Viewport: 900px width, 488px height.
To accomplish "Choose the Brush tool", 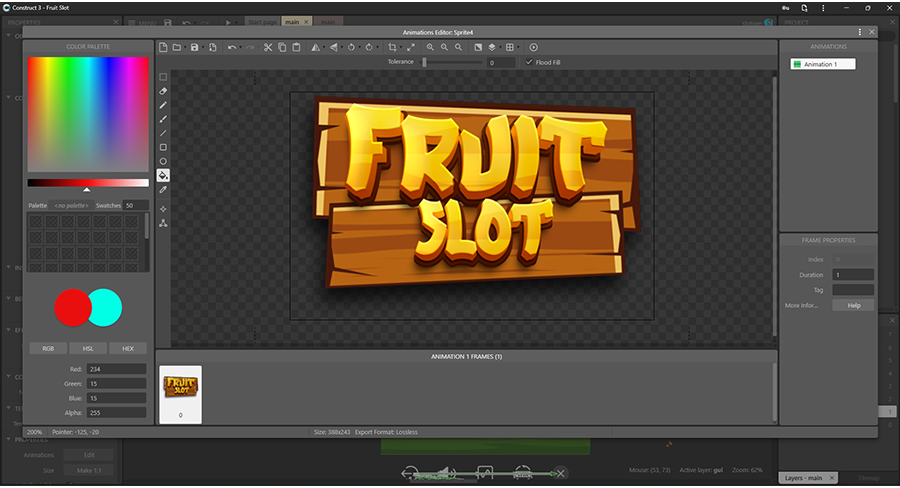I will coord(163,119).
